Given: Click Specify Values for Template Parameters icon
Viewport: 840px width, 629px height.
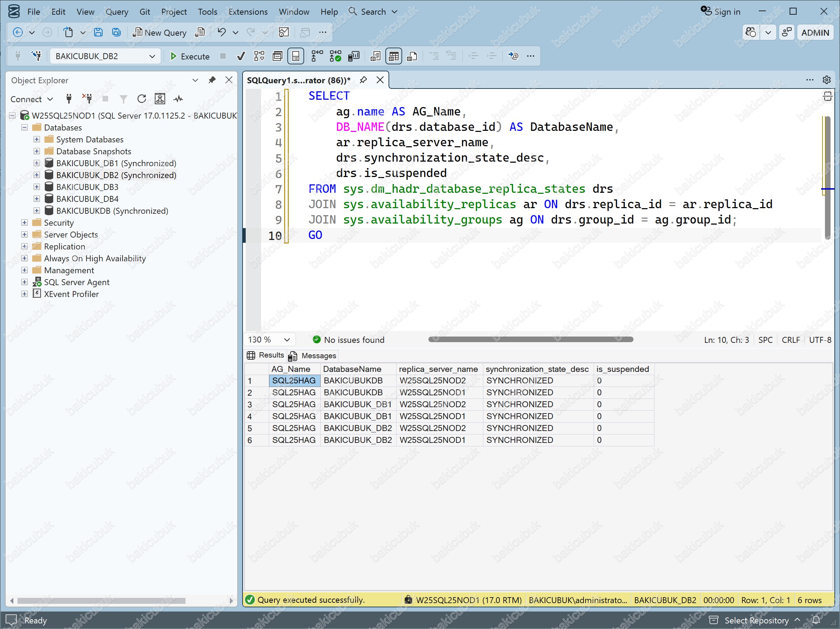Looking at the screenshot, I should [513, 56].
